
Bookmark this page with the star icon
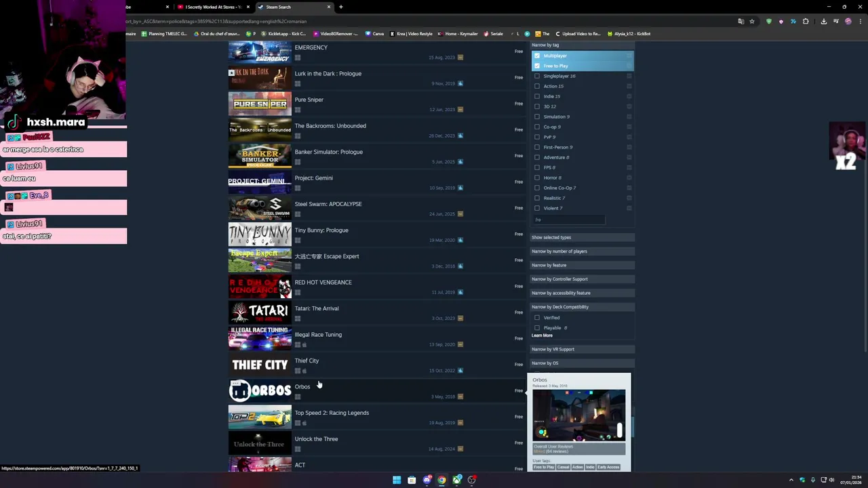752,21
